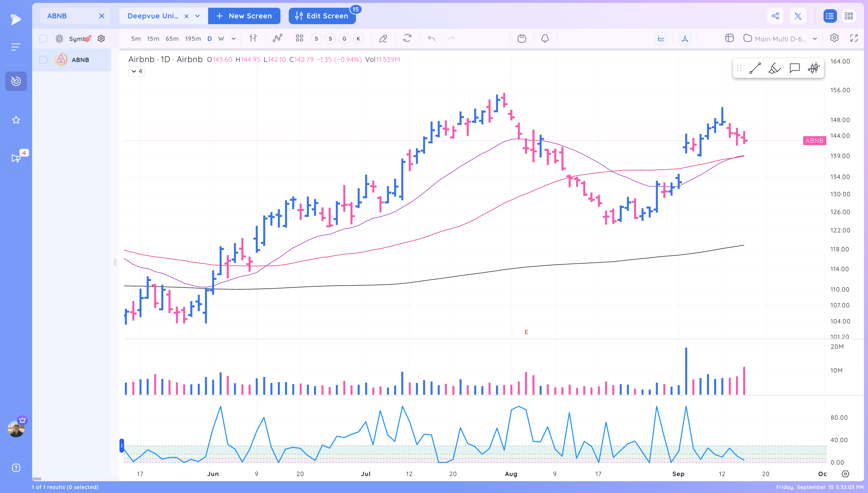Open the favorites star sidebar icon

tap(16, 120)
